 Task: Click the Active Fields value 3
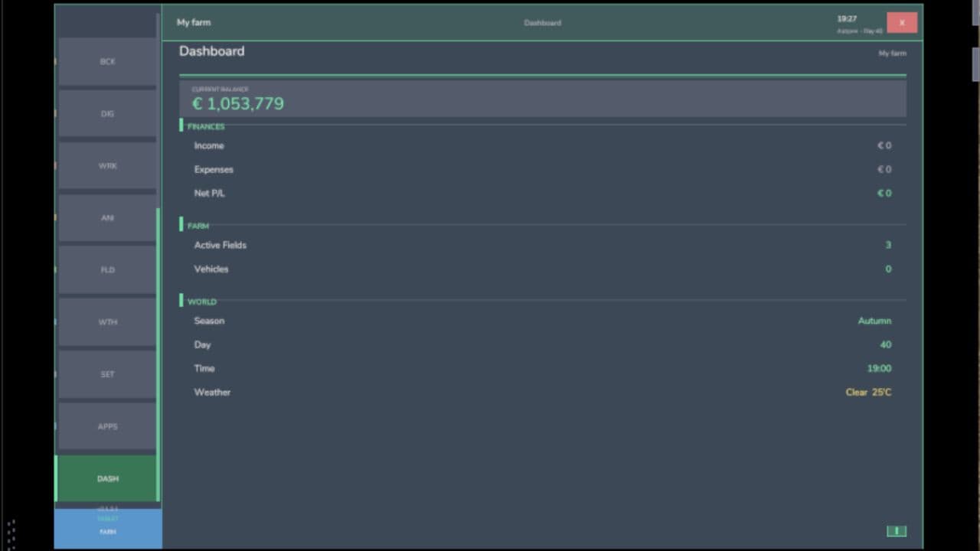click(888, 245)
